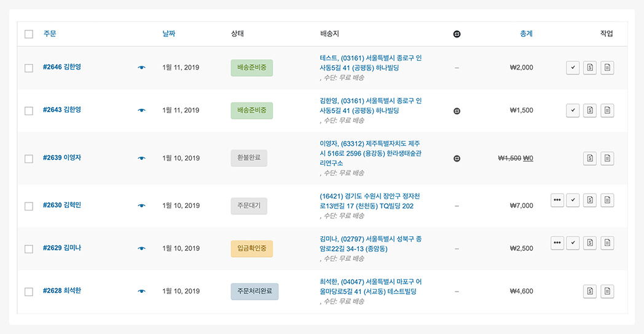Click the ₩2,500 total amount
The width and height of the screenshot is (644, 334).
(522, 249)
